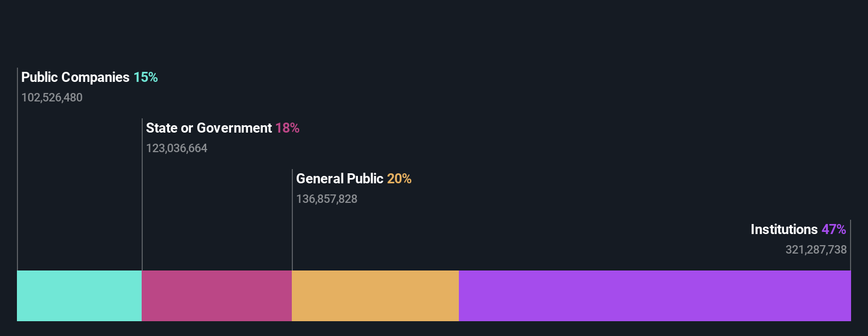Click the 15% percentage value
The image size is (868, 336).
[145, 77]
